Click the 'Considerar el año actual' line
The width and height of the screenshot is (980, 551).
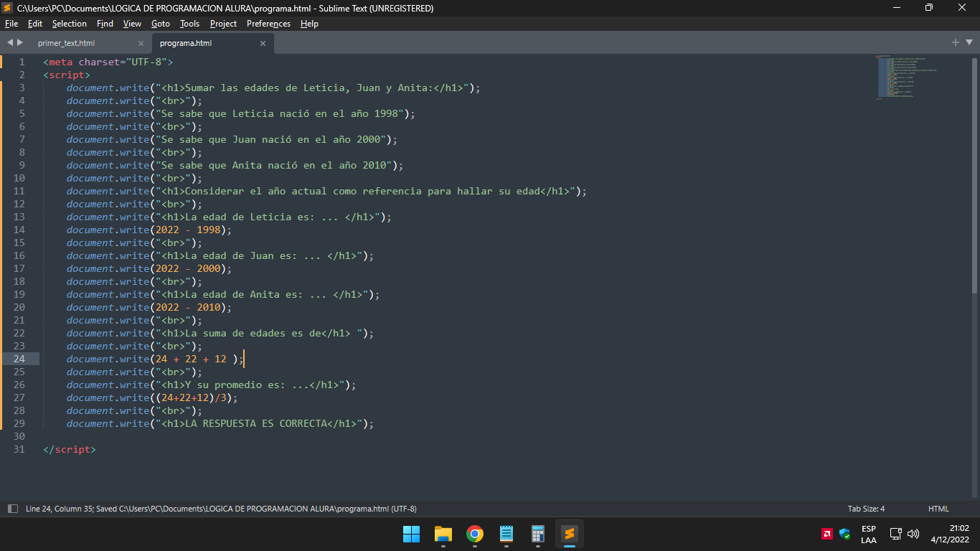(x=327, y=191)
